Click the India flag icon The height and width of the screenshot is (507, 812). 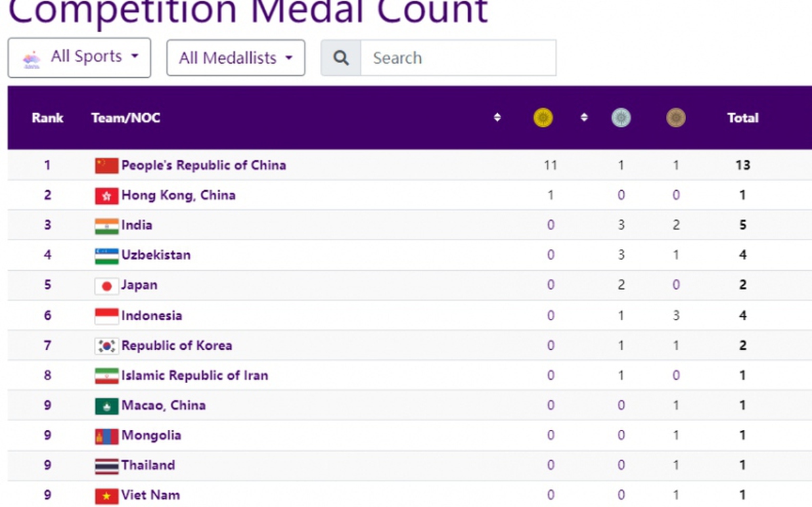pos(106,225)
